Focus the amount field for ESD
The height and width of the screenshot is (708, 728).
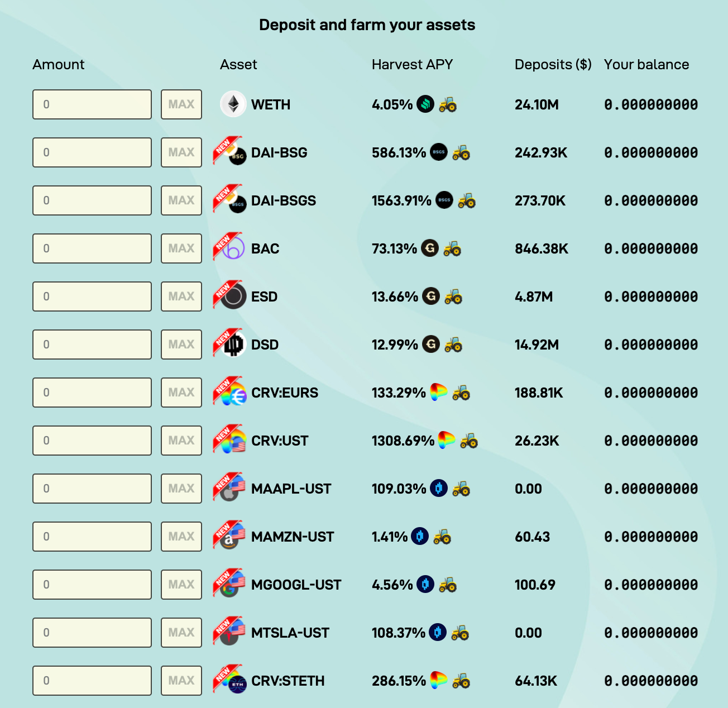tap(92, 296)
